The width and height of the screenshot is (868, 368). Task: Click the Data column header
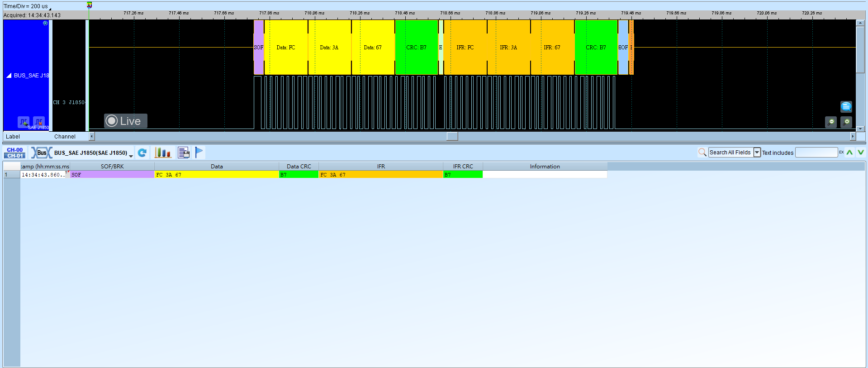point(217,166)
